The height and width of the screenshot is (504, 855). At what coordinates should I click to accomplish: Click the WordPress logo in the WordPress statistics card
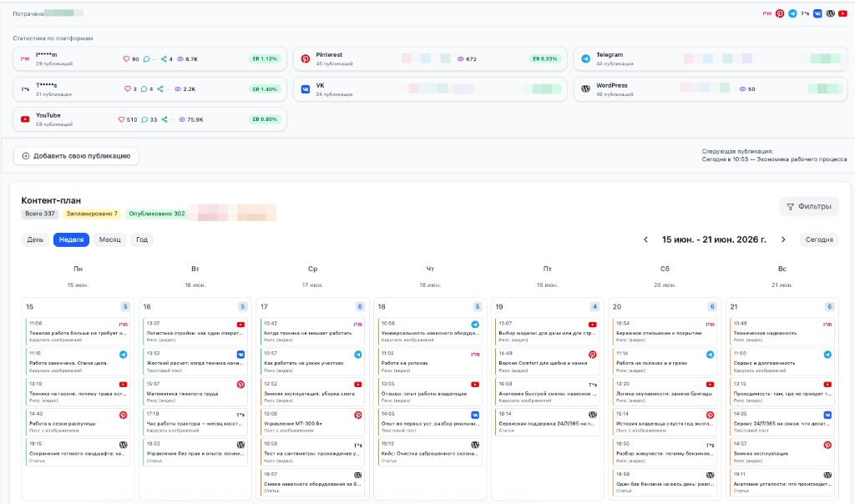pyautogui.click(x=585, y=88)
